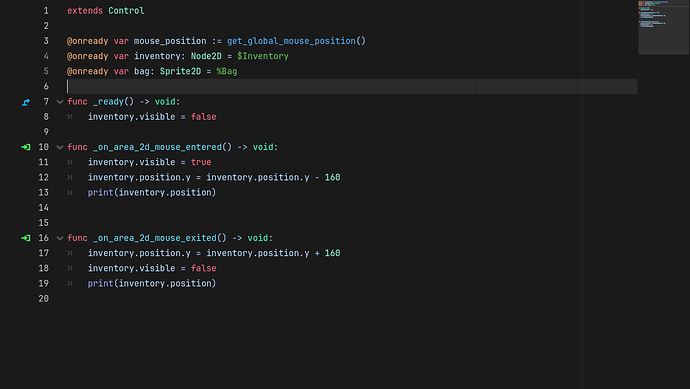Image resolution: width=690 pixels, height=389 pixels.
Task: Click the '%Bag' unique node reference
Action: pyautogui.click(x=227, y=71)
